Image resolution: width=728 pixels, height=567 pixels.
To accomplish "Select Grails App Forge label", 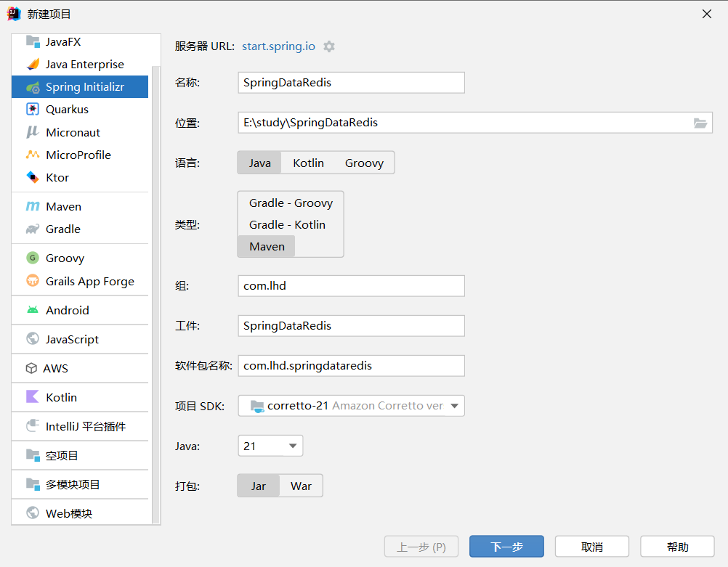I will point(89,281).
